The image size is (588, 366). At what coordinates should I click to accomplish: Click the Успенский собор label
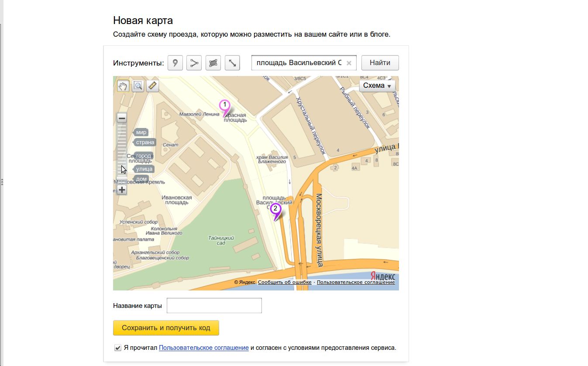point(138,222)
